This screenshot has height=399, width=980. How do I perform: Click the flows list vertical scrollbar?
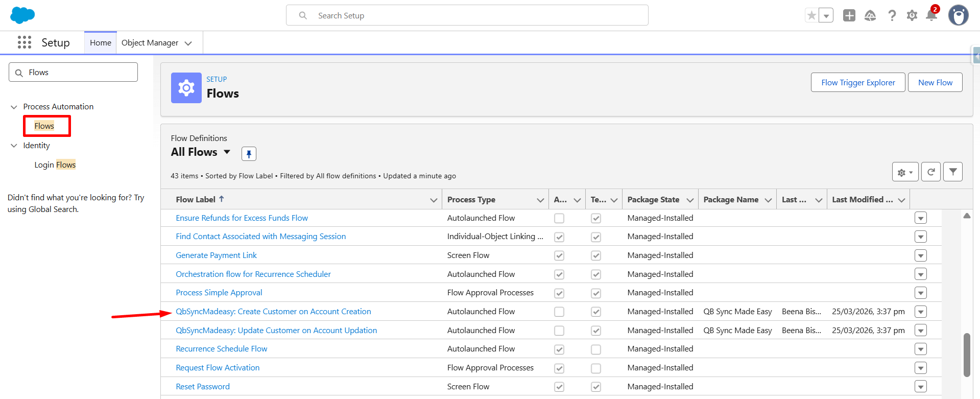pyautogui.click(x=966, y=355)
